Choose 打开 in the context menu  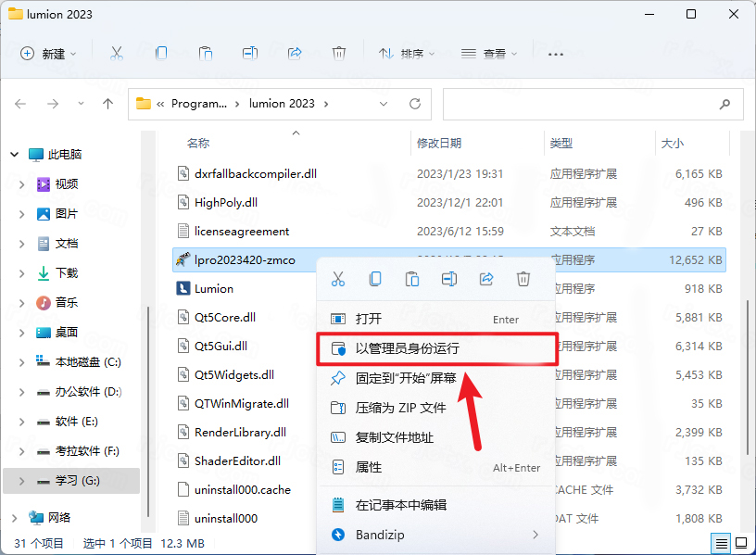pyautogui.click(x=435, y=319)
